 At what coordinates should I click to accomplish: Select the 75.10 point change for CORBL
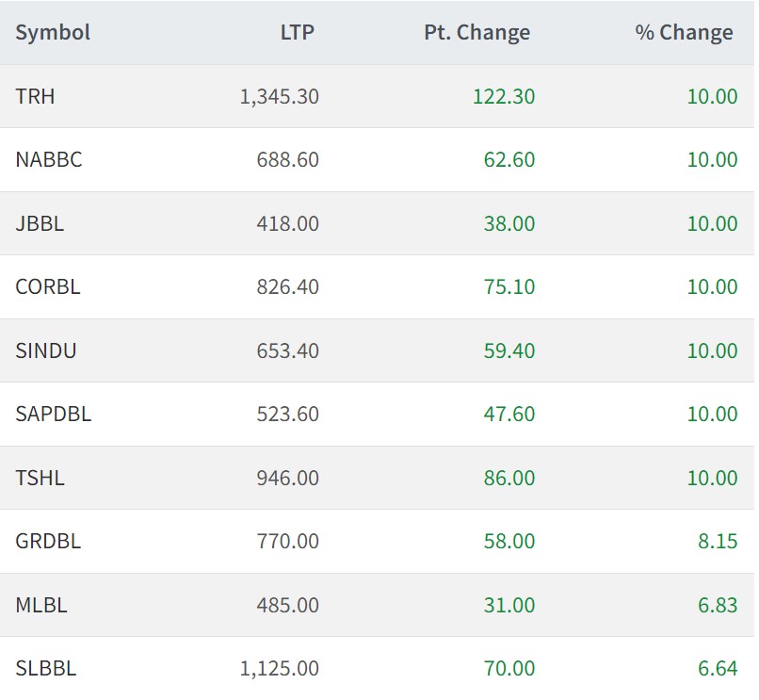(509, 287)
